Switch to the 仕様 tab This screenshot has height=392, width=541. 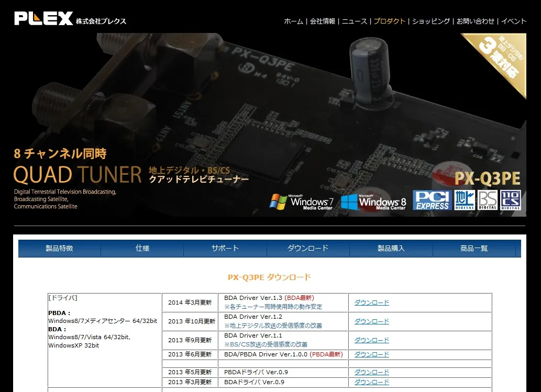(142, 248)
